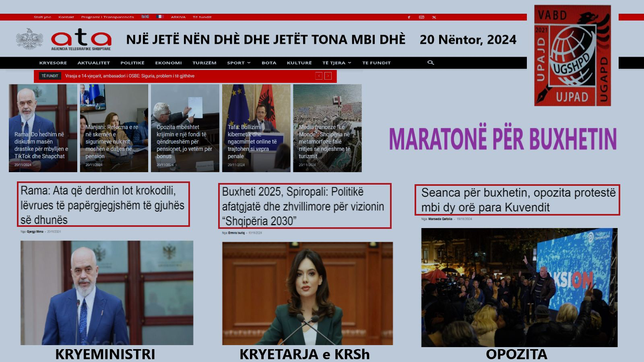Expand the TË TJERA dropdown menu

coord(336,63)
